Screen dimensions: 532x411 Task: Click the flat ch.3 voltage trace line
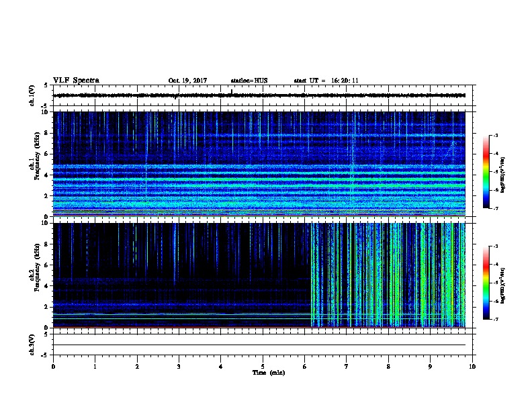259,345
